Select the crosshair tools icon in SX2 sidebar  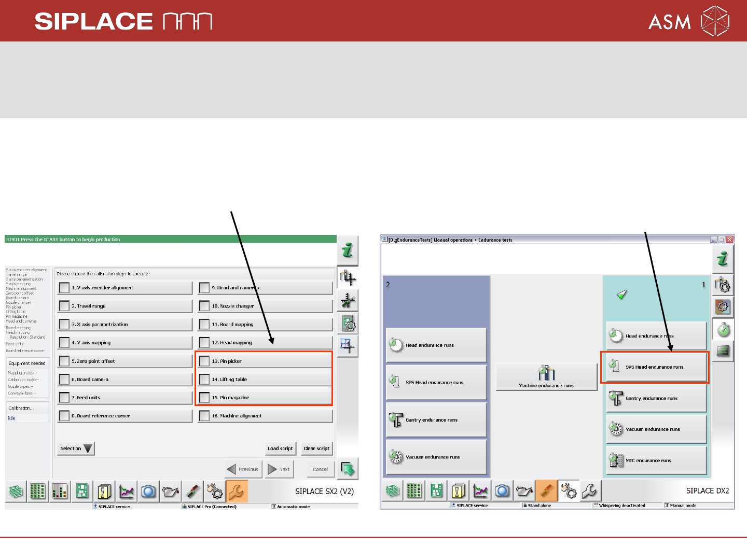click(348, 300)
